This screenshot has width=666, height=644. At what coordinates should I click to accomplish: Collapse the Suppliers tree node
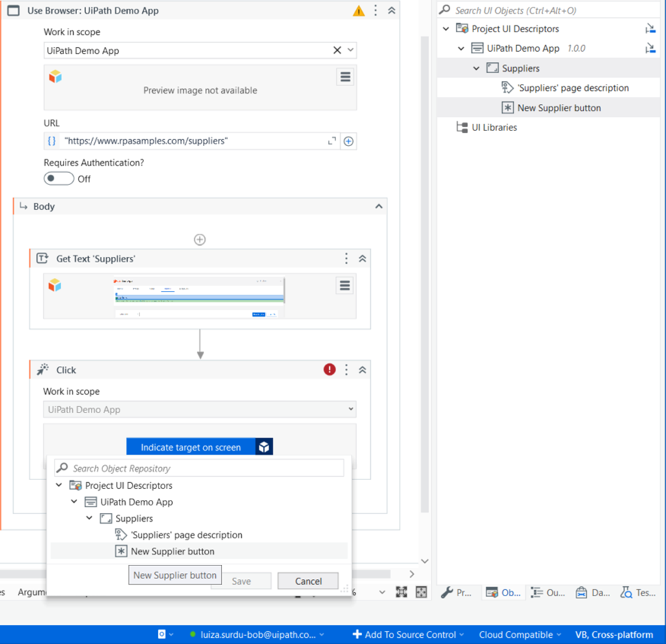[476, 68]
